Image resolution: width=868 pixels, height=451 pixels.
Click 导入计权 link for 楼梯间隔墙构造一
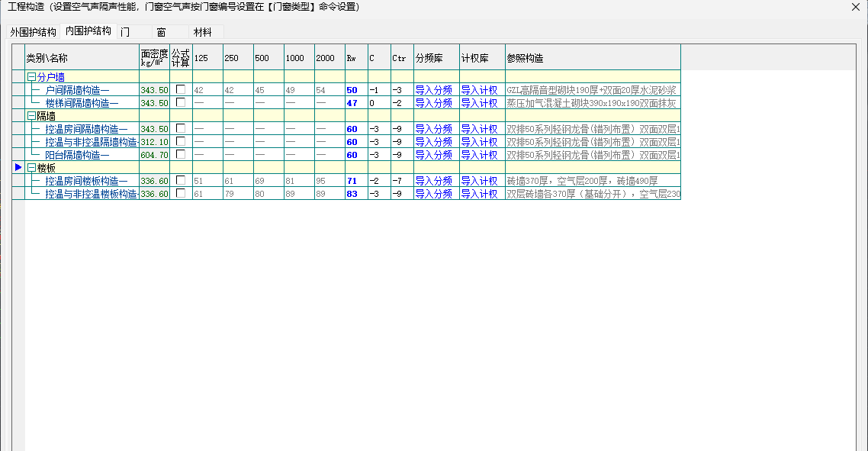tap(479, 103)
